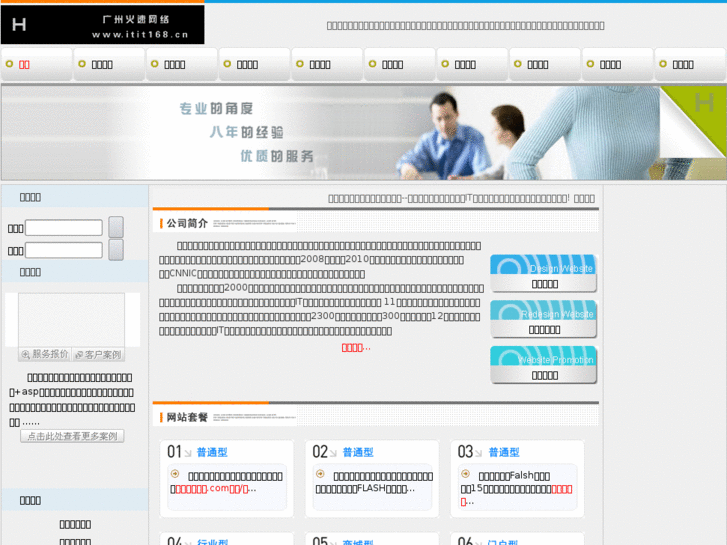Focus the upper text field in left sidebar

click(64, 228)
